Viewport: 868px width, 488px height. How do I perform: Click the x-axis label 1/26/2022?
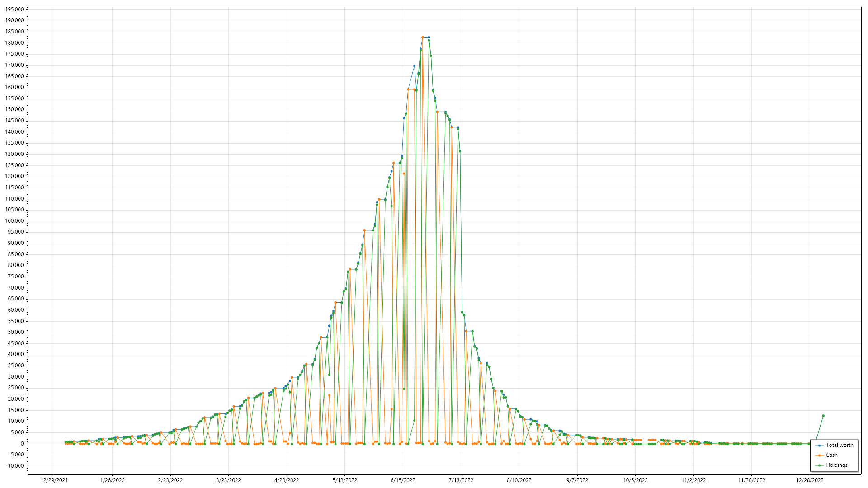click(113, 480)
